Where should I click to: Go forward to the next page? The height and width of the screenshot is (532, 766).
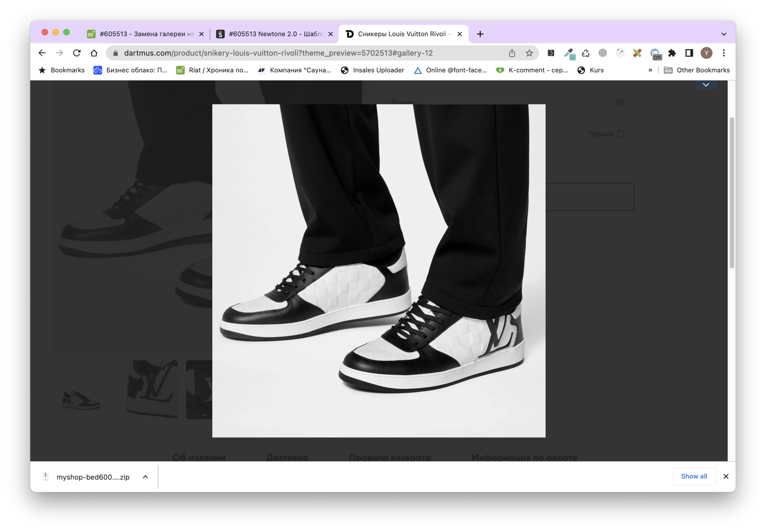(x=59, y=53)
